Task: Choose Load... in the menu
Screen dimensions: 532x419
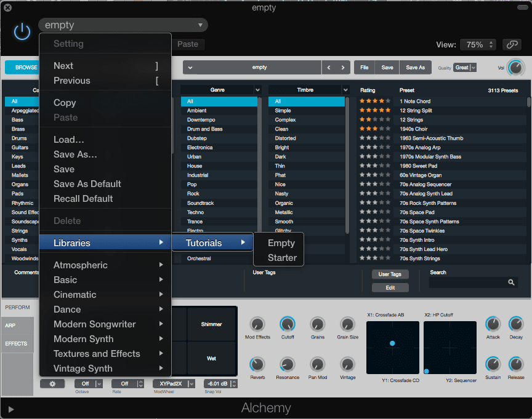Action: [x=105, y=140]
